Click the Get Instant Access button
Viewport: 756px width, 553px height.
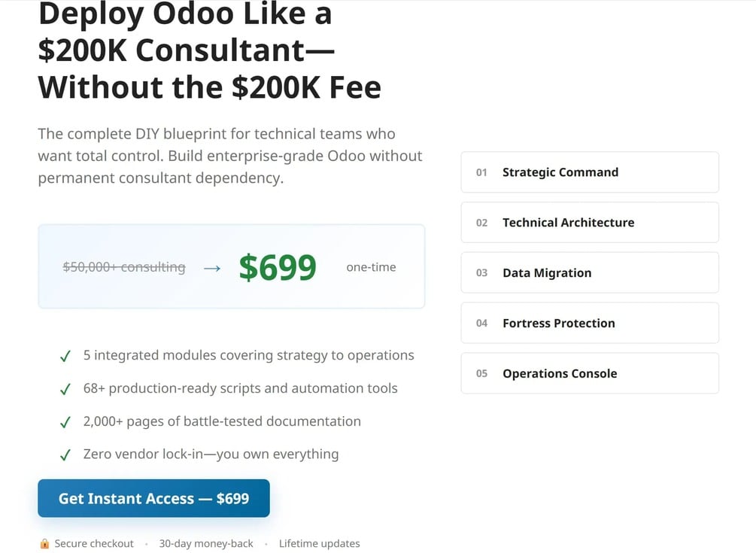coord(153,498)
